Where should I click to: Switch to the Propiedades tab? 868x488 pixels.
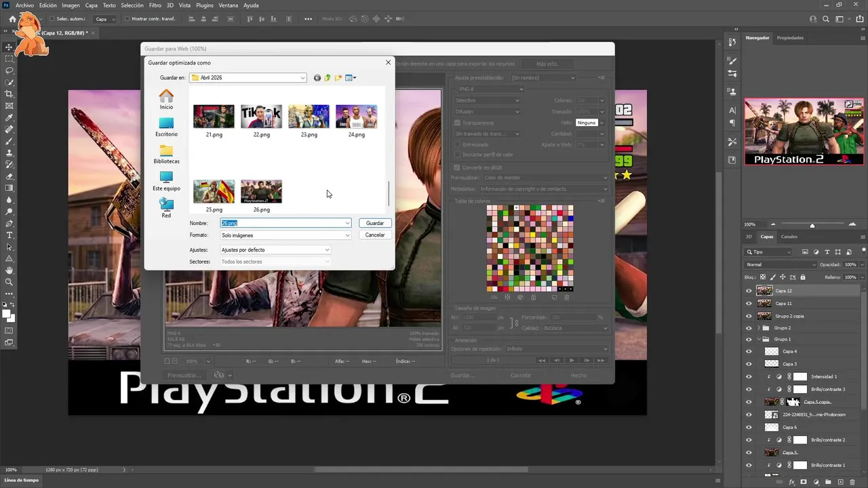click(790, 38)
